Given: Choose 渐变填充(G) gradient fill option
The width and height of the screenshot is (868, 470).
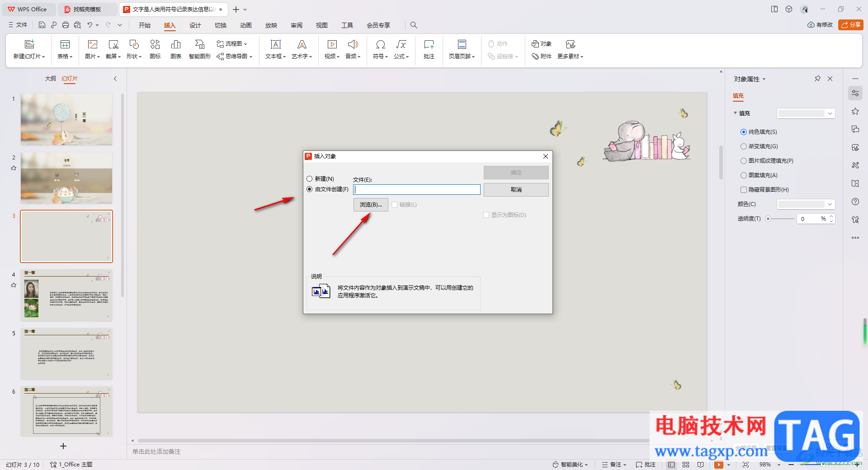Looking at the screenshot, I should [x=744, y=146].
